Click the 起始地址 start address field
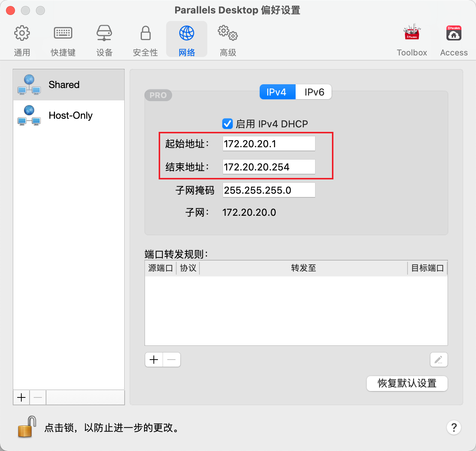 coord(269,144)
